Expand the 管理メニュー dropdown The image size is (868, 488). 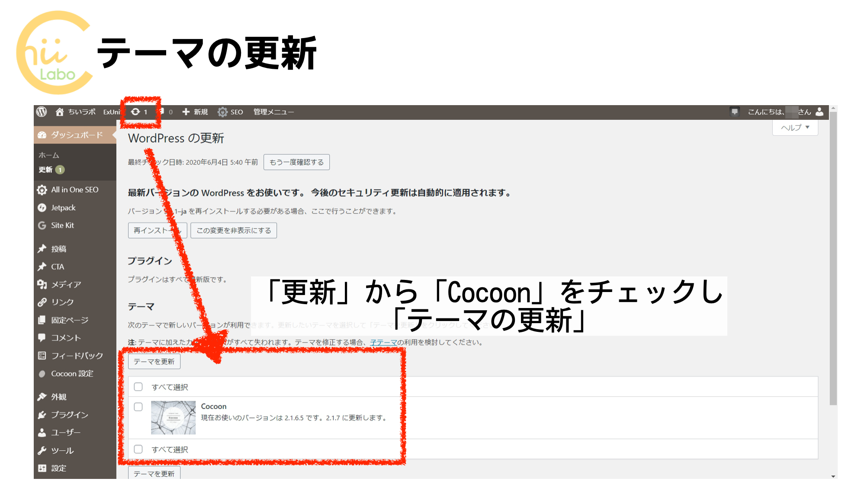[x=273, y=112]
